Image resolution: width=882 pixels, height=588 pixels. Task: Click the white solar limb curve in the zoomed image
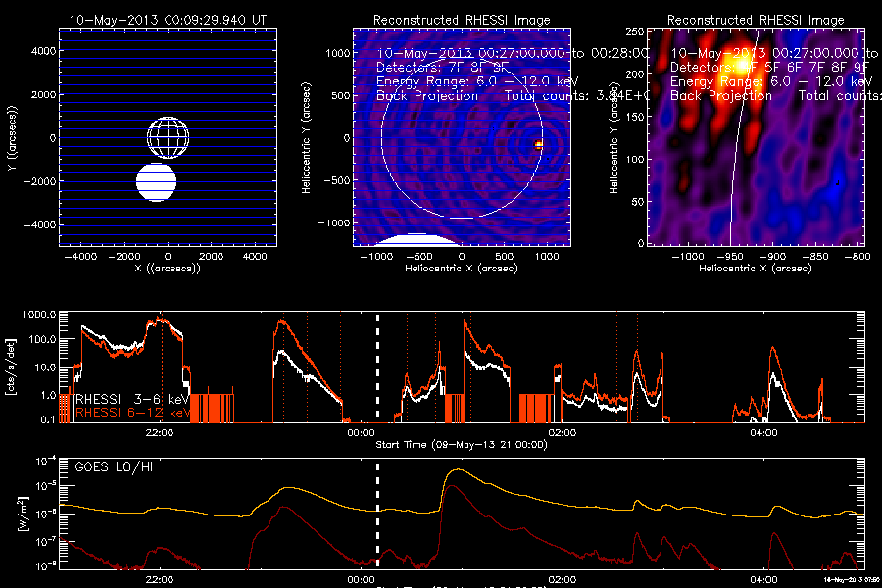point(742,138)
